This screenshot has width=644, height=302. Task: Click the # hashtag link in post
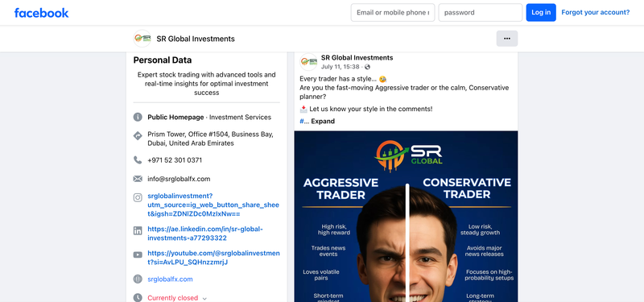click(x=302, y=122)
